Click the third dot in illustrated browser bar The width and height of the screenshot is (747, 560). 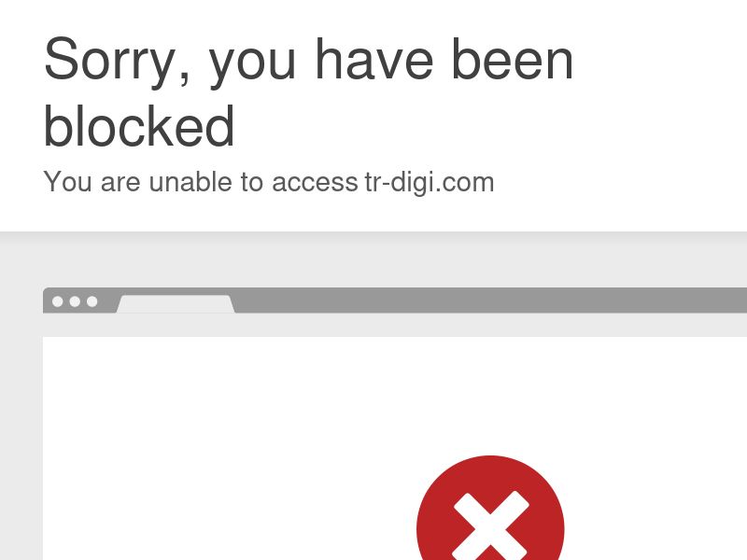[x=92, y=301]
